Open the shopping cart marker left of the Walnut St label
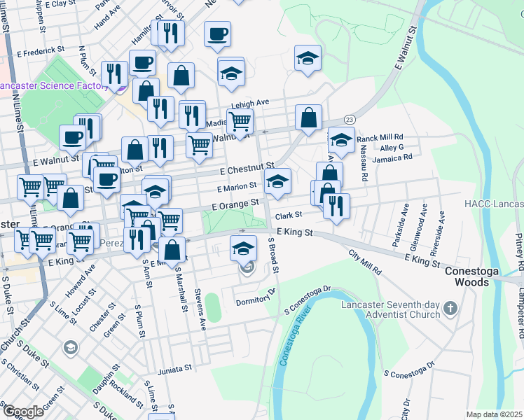 click(200, 145)
